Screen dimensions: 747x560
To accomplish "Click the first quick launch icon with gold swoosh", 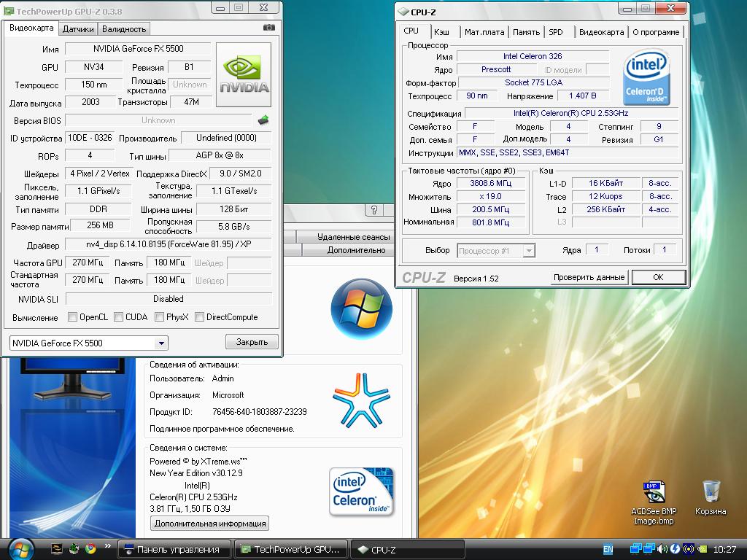I will tap(56, 549).
